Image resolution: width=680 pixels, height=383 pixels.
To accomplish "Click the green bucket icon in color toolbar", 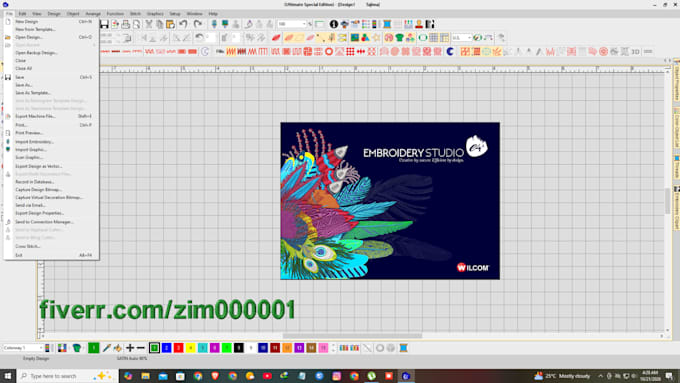I will 77,348.
